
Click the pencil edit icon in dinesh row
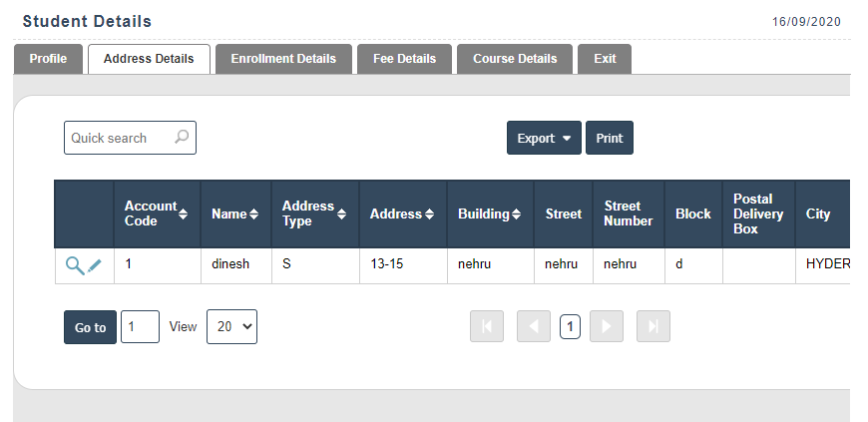pyautogui.click(x=95, y=265)
